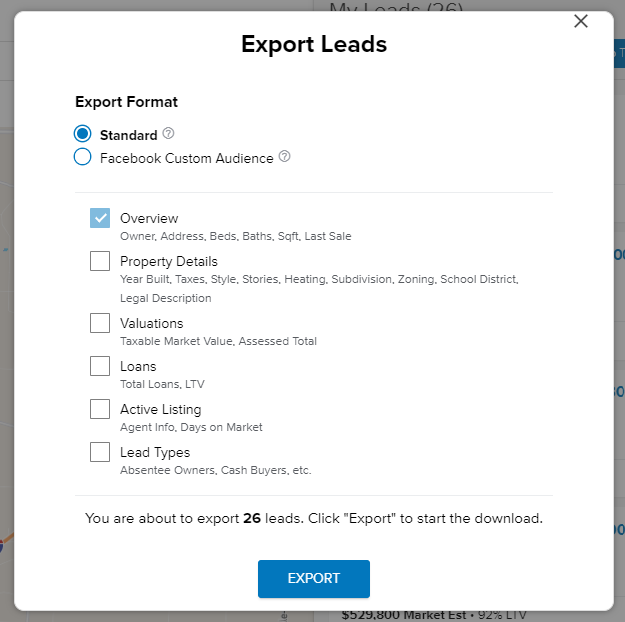Click the Facebook Custom Audience label text

click(187, 158)
